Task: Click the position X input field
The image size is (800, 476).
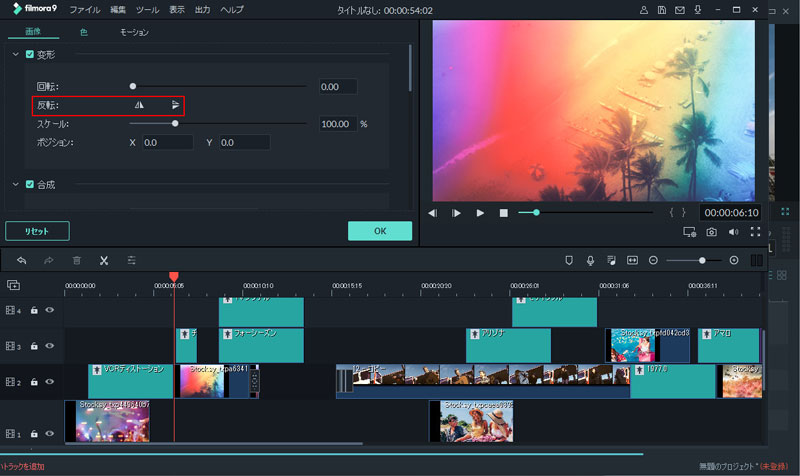Action: 167,142
